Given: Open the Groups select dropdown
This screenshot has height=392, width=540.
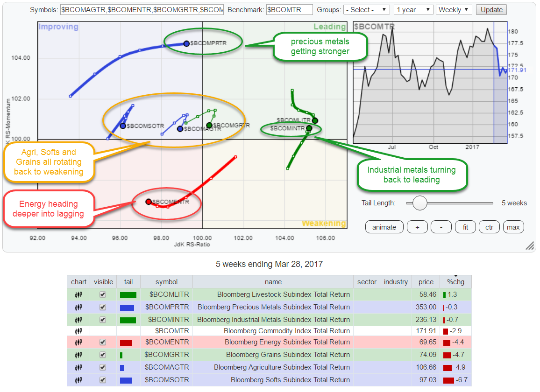Looking at the screenshot, I should coord(366,10).
